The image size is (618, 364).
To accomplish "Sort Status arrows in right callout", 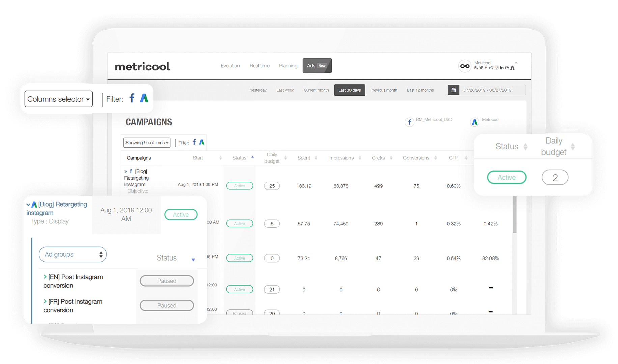I will click(525, 147).
